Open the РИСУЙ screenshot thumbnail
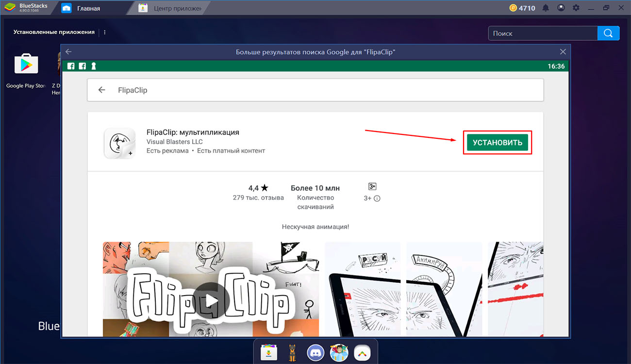 [x=363, y=289]
